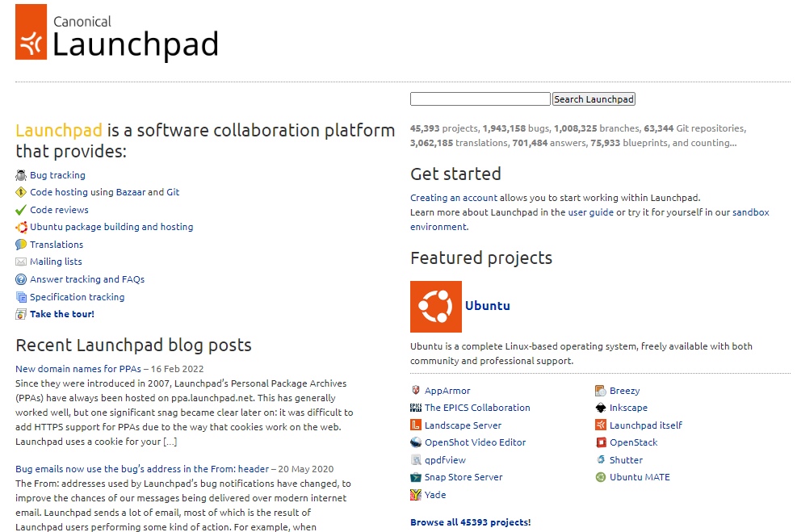The height and width of the screenshot is (532, 797).
Task: Click the Snap Store Server icon
Action: pos(416,477)
